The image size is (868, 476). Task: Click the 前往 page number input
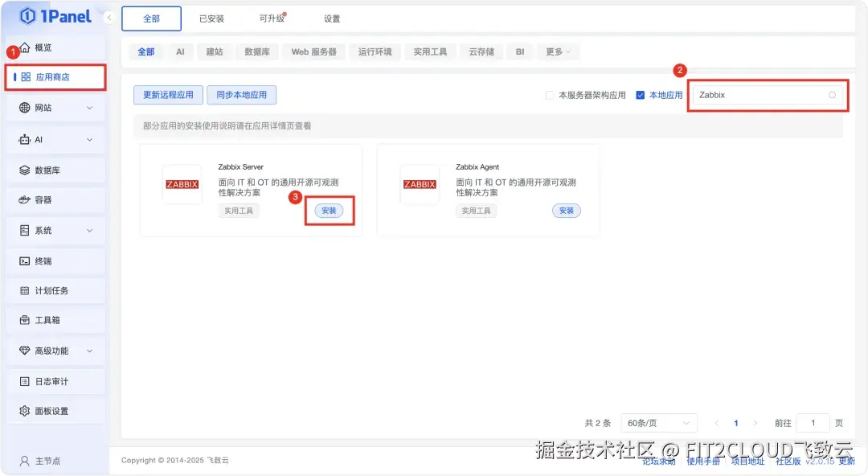point(813,423)
